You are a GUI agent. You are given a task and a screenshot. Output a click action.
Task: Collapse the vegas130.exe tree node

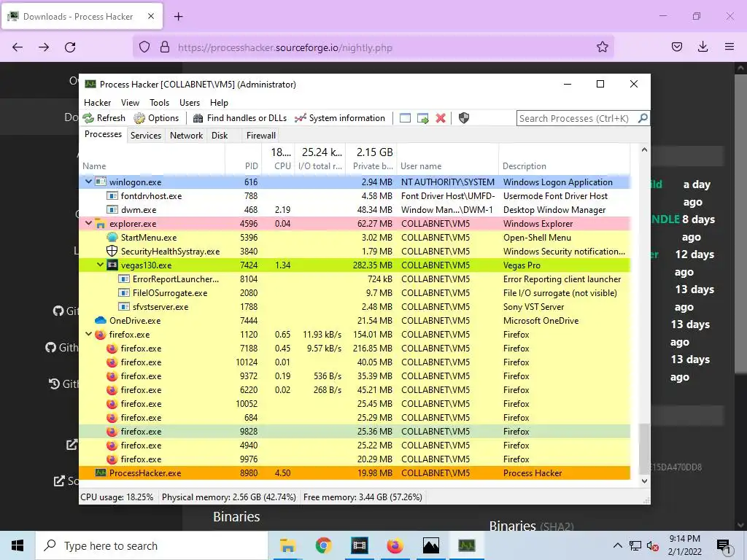[100, 264]
